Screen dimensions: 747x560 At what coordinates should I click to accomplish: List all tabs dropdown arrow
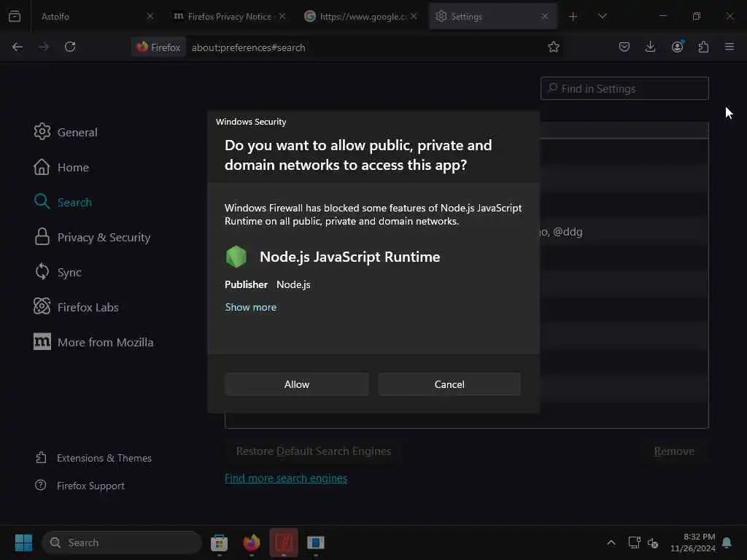click(x=602, y=16)
